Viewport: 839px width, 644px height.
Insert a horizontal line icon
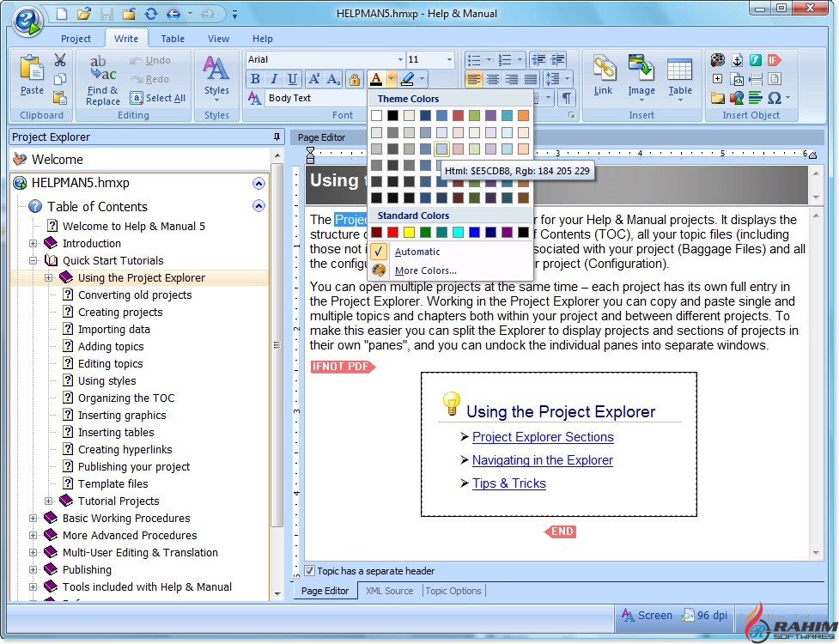(x=756, y=98)
